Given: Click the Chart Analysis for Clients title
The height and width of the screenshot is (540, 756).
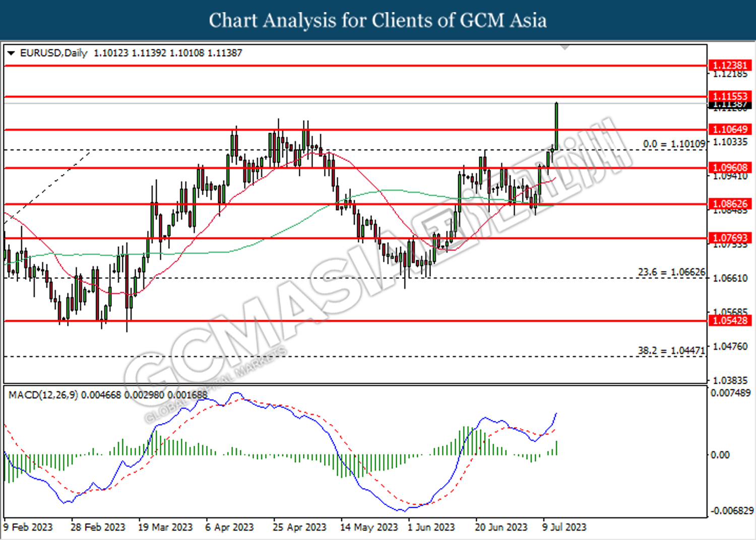Looking at the screenshot, I should [378, 21].
